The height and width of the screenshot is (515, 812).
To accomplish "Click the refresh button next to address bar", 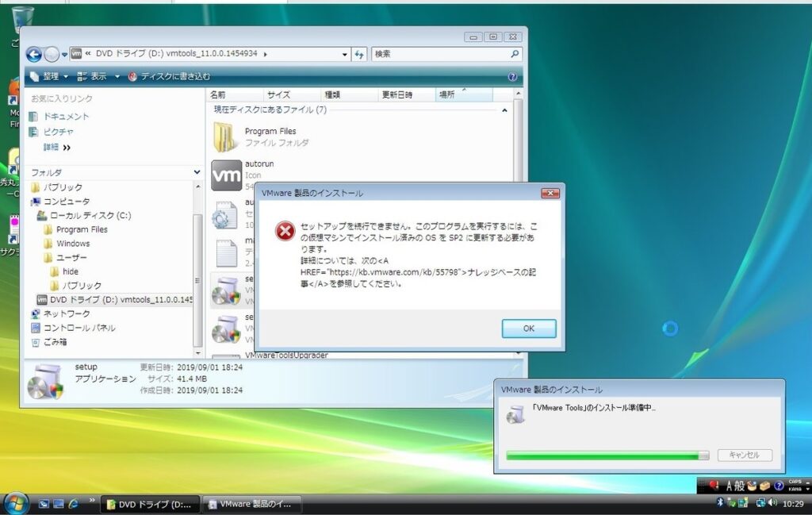I will point(359,54).
